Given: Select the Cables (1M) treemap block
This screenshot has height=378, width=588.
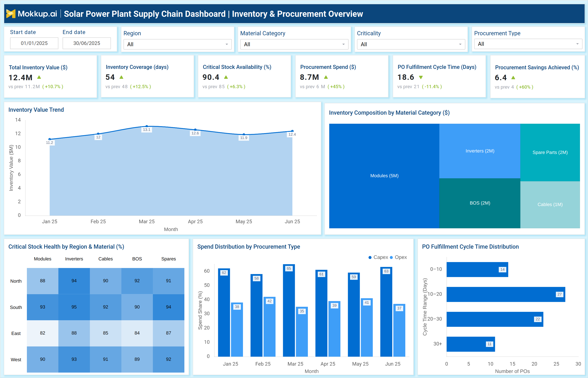Looking at the screenshot, I should click(x=550, y=205).
